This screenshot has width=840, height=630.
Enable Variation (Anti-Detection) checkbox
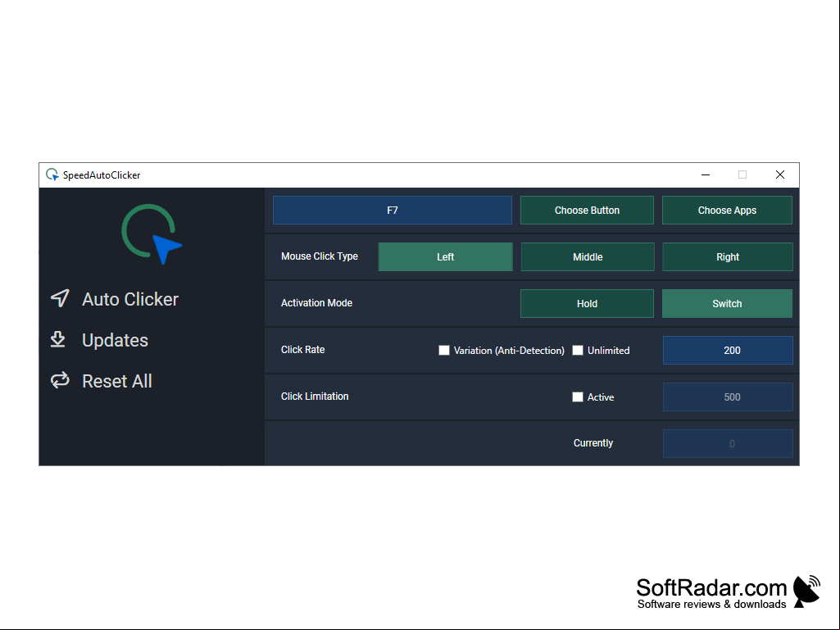(444, 351)
